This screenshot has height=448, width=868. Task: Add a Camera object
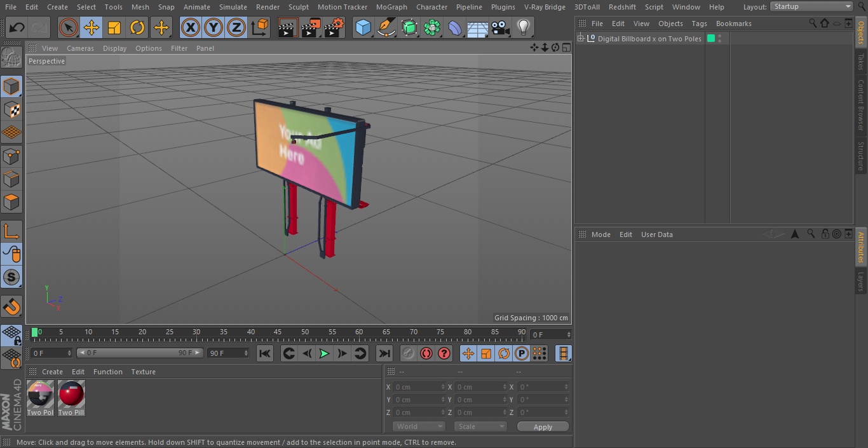[x=501, y=27]
